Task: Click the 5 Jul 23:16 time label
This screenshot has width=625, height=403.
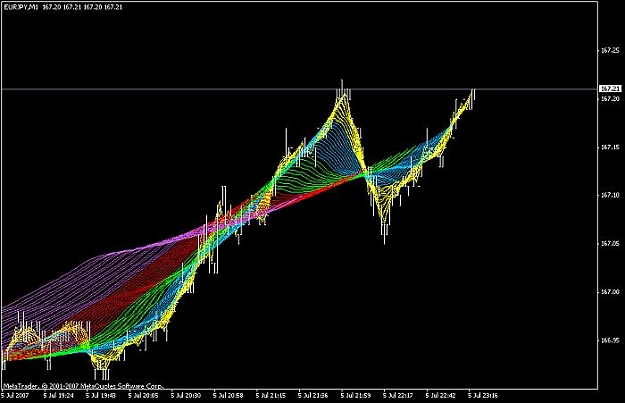Action: click(x=483, y=396)
